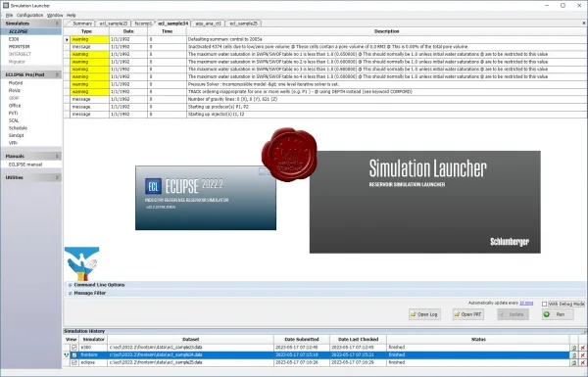Viewport: 588px width, 377px height.
Task: Switch to the aqs_ana_ct1 tab
Action: (x=209, y=24)
